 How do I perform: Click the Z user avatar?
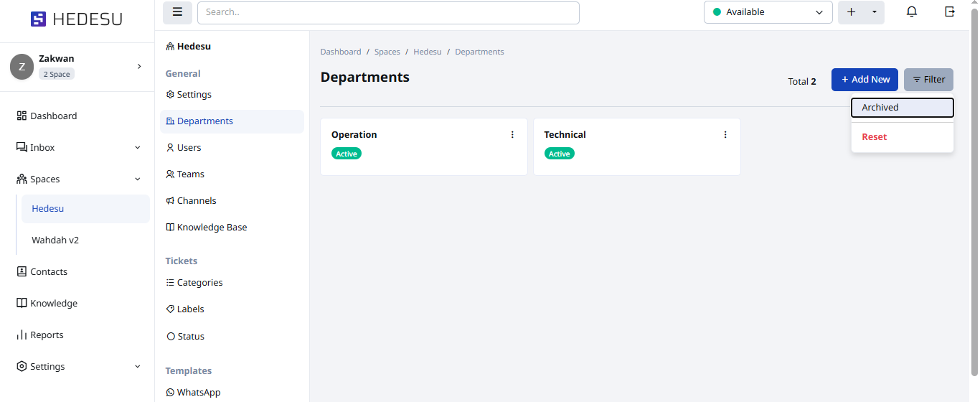[x=22, y=66]
